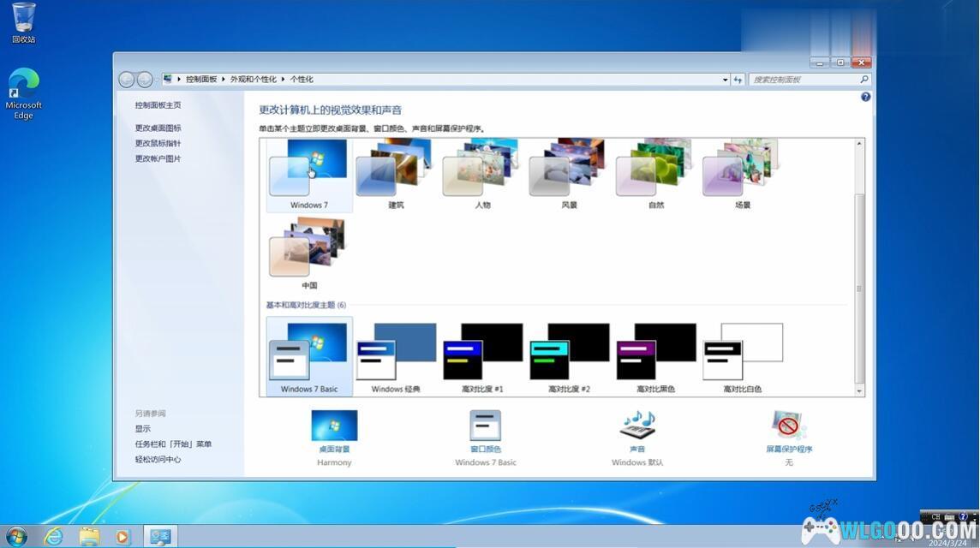Select the Windows 7 Basic theme

pyautogui.click(x=309, y=356)
